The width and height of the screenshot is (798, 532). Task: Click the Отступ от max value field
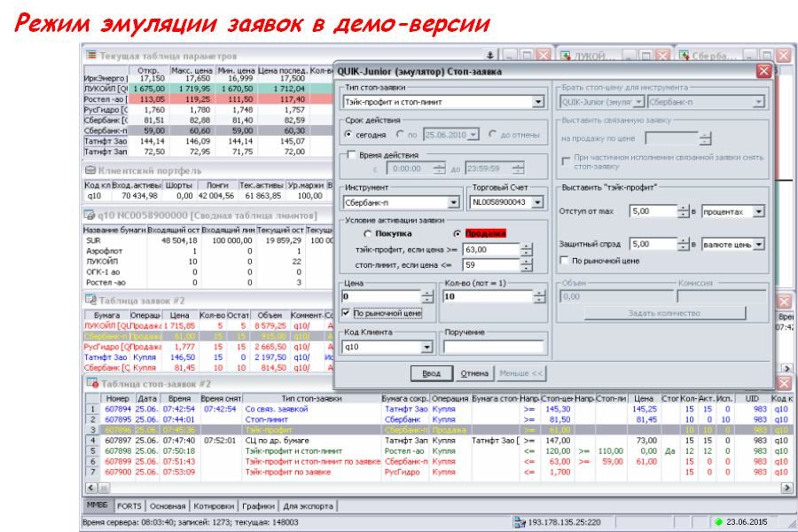653,211
